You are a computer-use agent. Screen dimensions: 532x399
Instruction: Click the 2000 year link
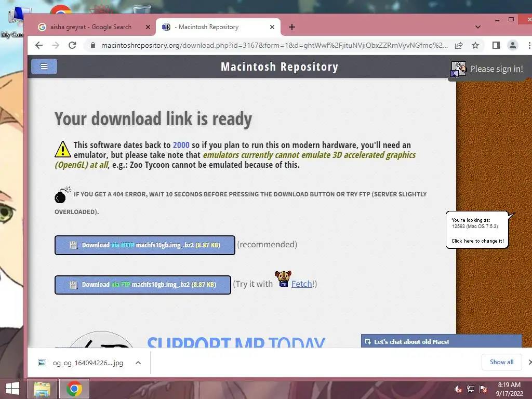coord(181,145)
